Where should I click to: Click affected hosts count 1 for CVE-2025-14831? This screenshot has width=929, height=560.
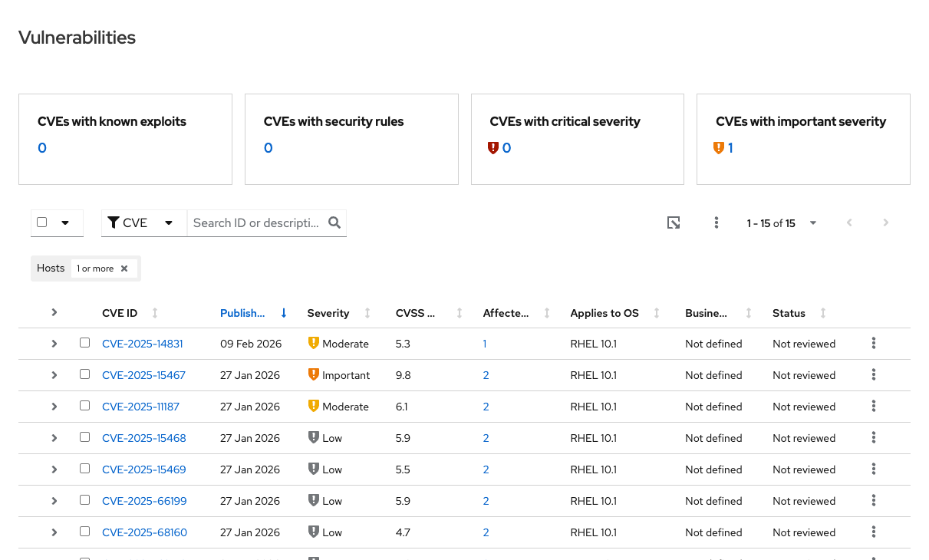pyautogui.click(x=485, y=344)
